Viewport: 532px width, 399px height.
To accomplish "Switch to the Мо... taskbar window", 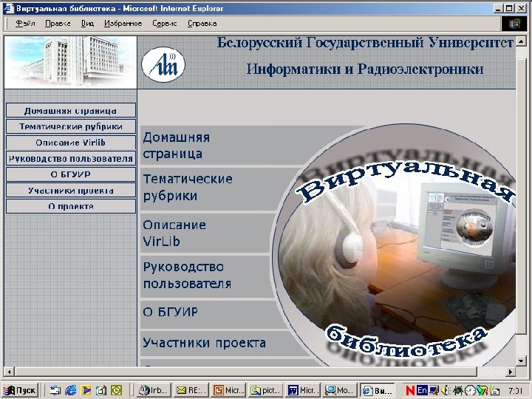I will coord(339,391).
